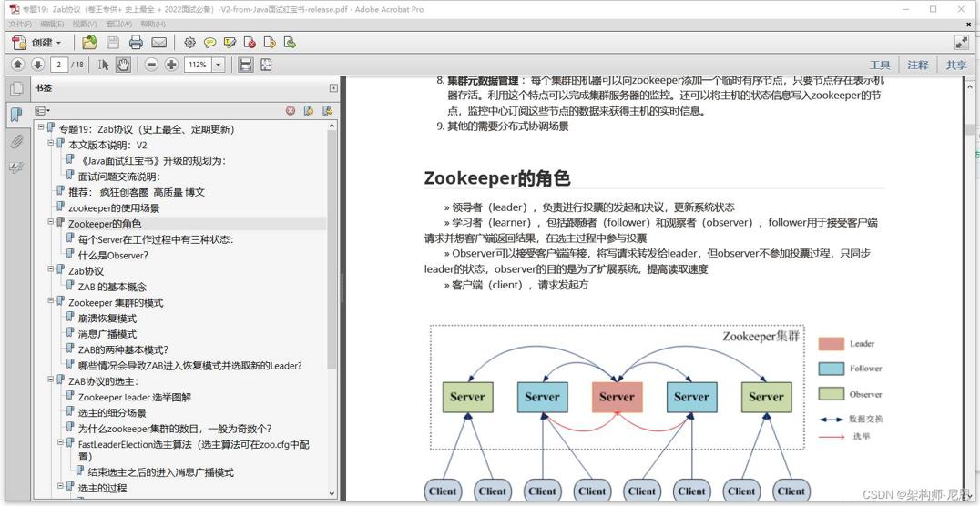980x506 pixels.
Task: Collapse the 专题19：Zab协议 root bookmark
Action: (x=41, y=126)
